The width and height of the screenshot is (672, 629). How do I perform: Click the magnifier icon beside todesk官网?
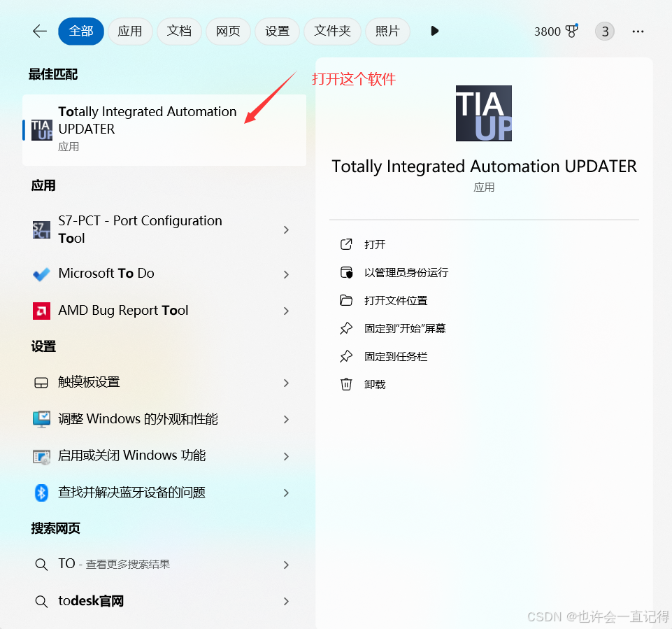point(41,602)
